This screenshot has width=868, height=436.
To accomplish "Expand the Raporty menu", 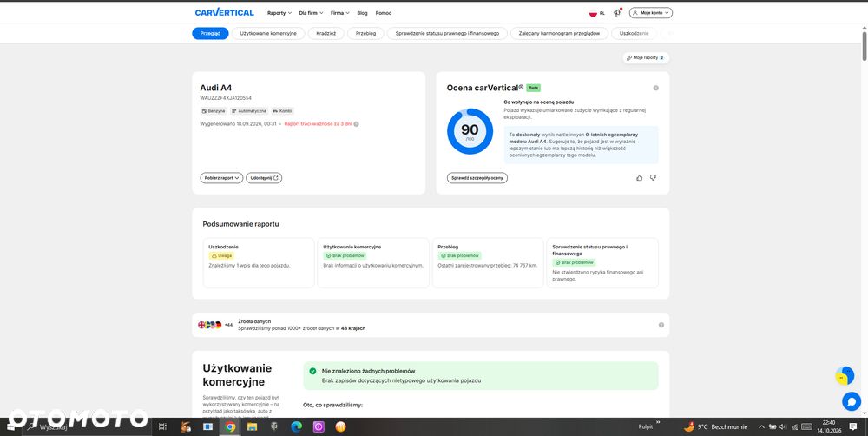I will pos(279,13).
